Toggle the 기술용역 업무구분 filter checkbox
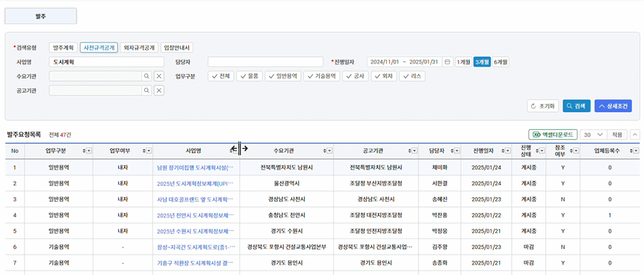The image size is (644, 275). click(x=321, y=76)
